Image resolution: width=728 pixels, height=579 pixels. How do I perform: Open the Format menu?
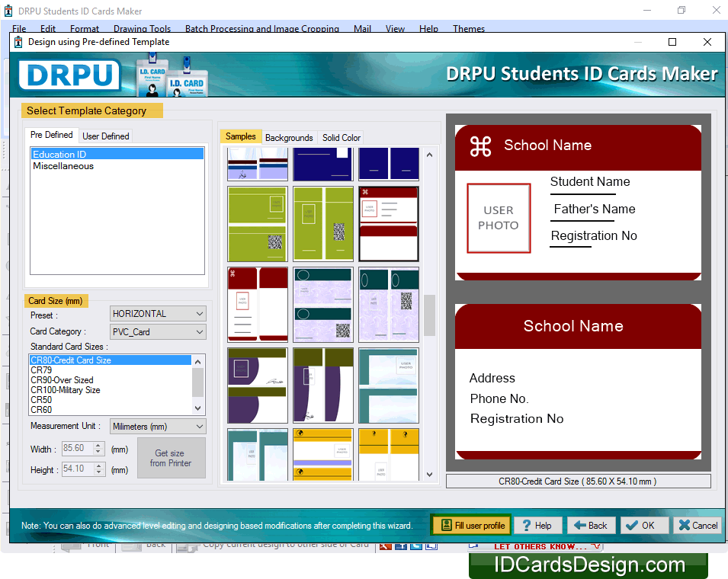tap(85, 29)
